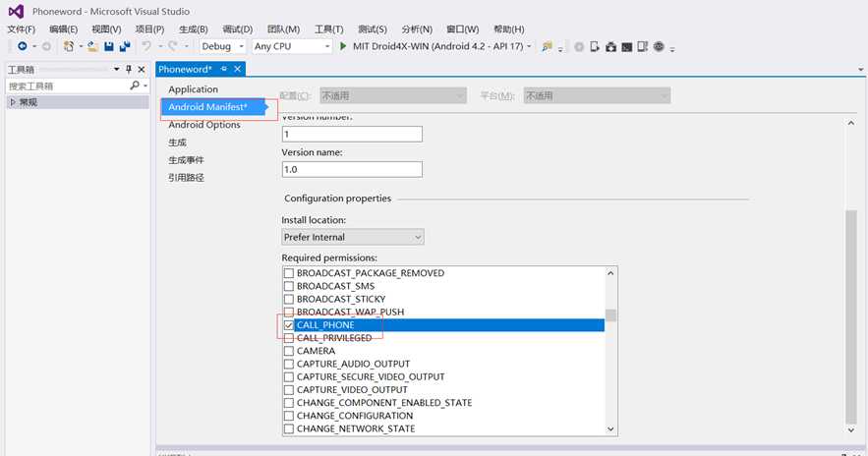This screenshot has width=868, height=456.
Task: Expand the 常规 group in Toolbox
Action: (13, 102)
